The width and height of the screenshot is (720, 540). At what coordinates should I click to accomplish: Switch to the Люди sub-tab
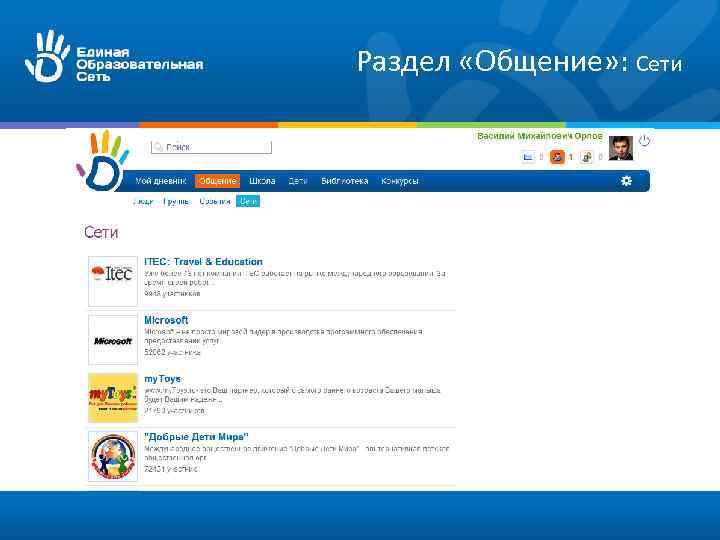[x=143, y=201]
